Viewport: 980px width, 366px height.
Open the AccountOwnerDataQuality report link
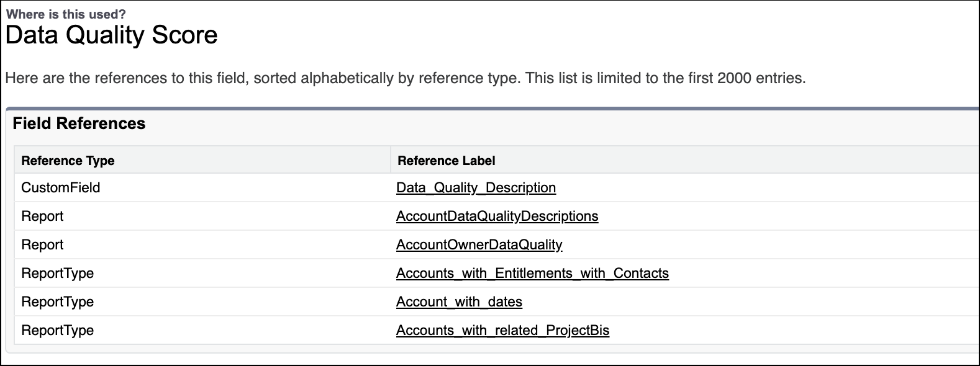(x=479, y=244)
